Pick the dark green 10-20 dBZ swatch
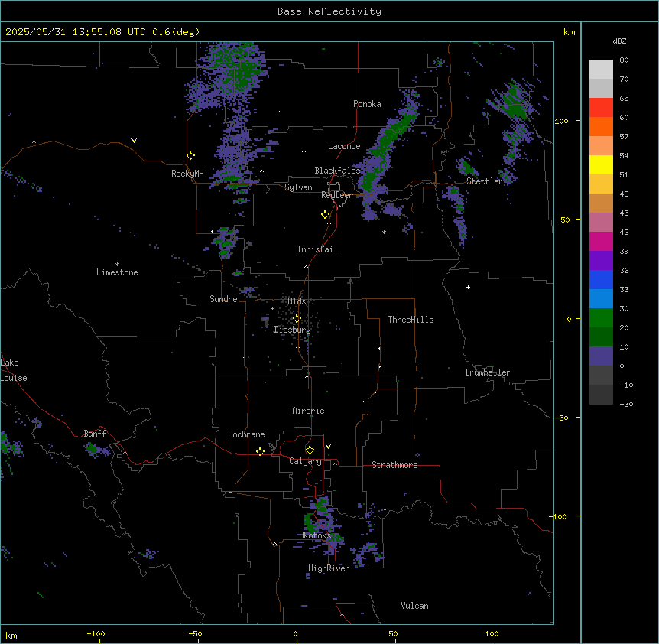659x644 pixels. [x=601, y=337]
